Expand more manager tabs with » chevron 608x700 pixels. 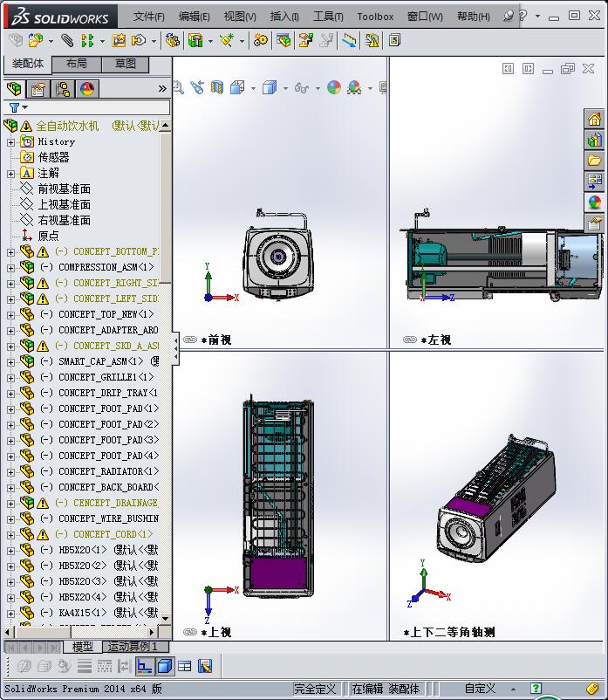pyautogui.click(x=162, y=89)
